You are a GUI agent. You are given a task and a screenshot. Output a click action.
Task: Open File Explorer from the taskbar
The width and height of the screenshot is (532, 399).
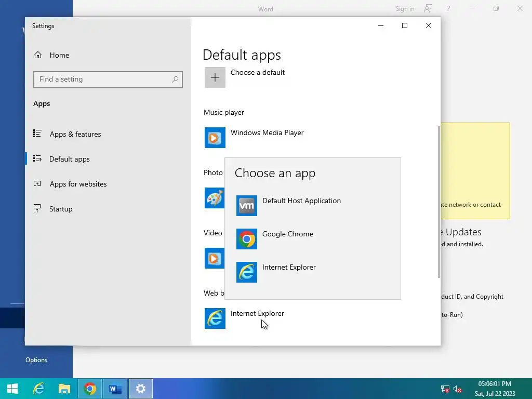click(64, 389)
